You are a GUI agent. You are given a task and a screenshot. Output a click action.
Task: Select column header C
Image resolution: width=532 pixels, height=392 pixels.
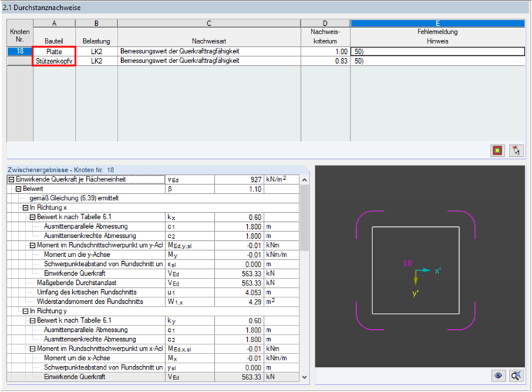[x=209, y=23]
